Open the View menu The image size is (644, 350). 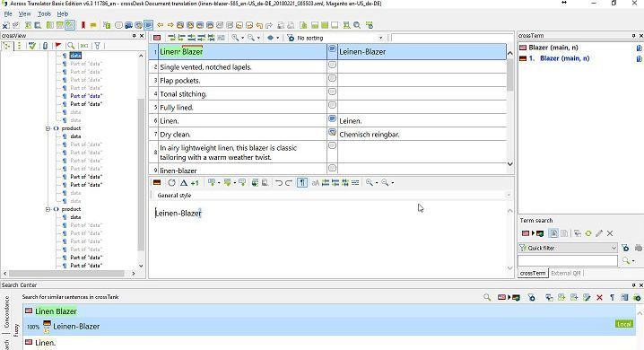(24, 14)
